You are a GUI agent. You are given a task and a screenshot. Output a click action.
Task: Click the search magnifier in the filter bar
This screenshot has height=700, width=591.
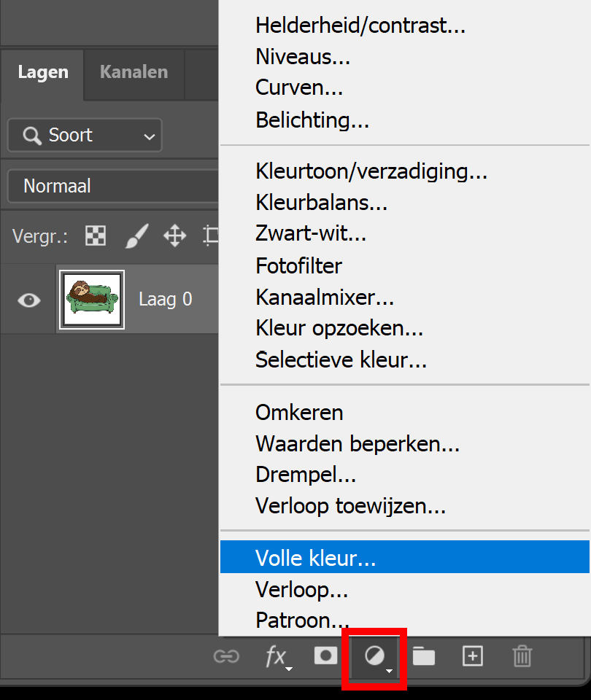[x=31, y=136]
